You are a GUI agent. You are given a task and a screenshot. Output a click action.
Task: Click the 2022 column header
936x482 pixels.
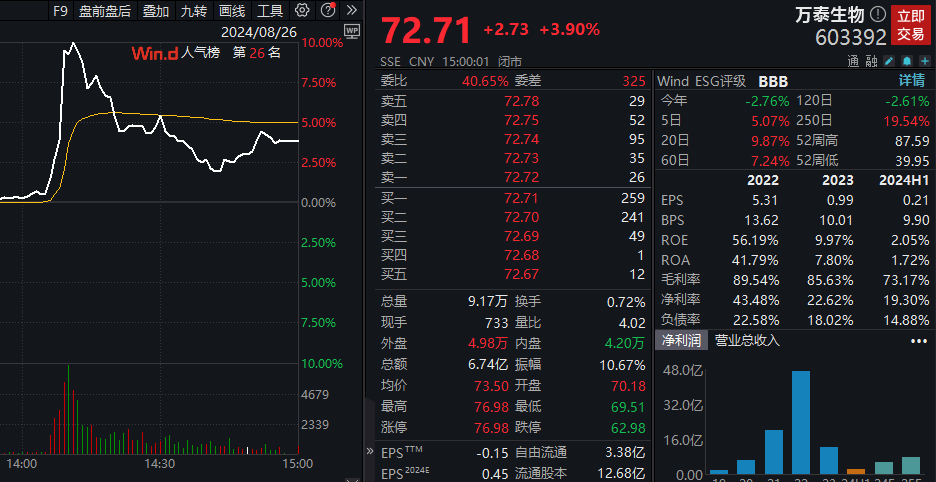(763, 180)
